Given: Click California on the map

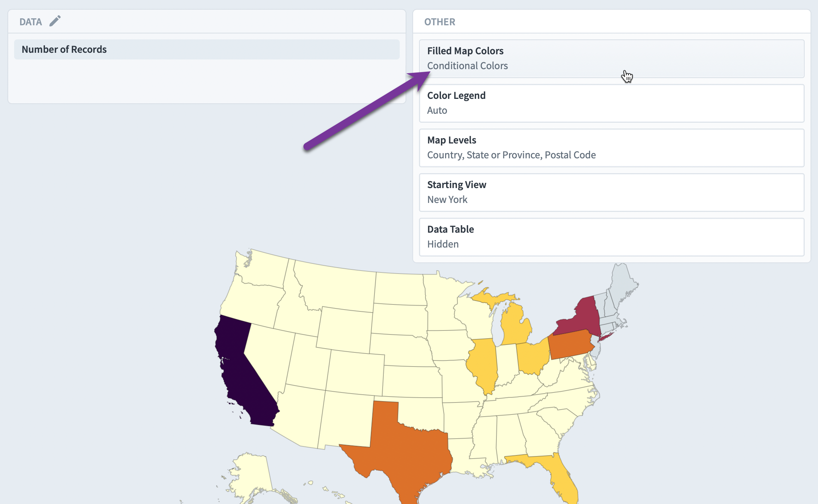Looking at the screenshot, I should (x=241, y=375).
